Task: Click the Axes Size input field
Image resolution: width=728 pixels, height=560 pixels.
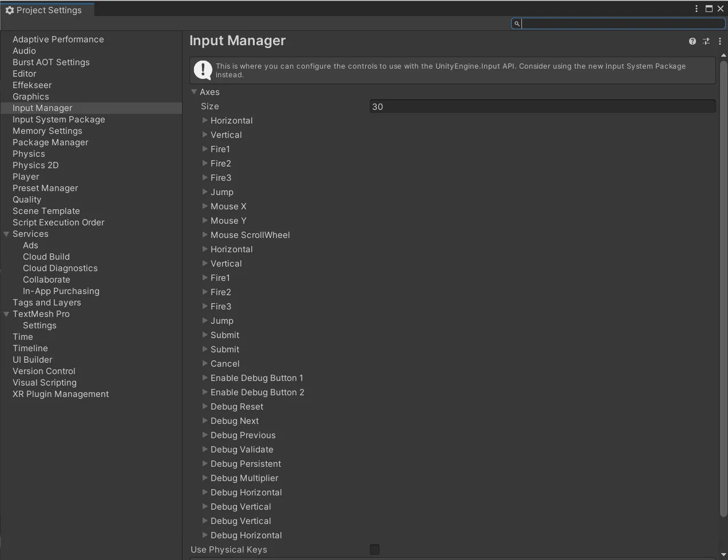Action: (542, 106)
